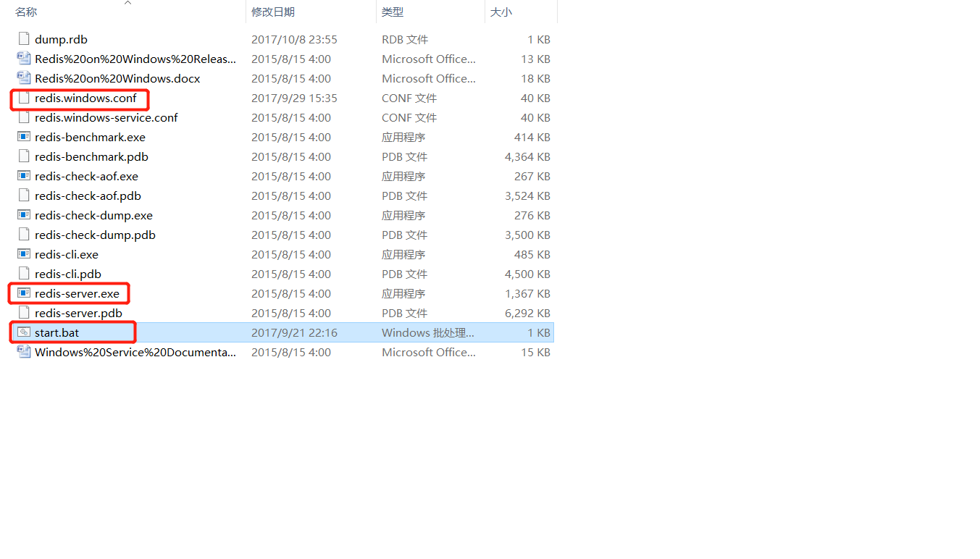The image size is (980, 559).
Task: Click the redis-cli.exe application icon
Action: 23,254
